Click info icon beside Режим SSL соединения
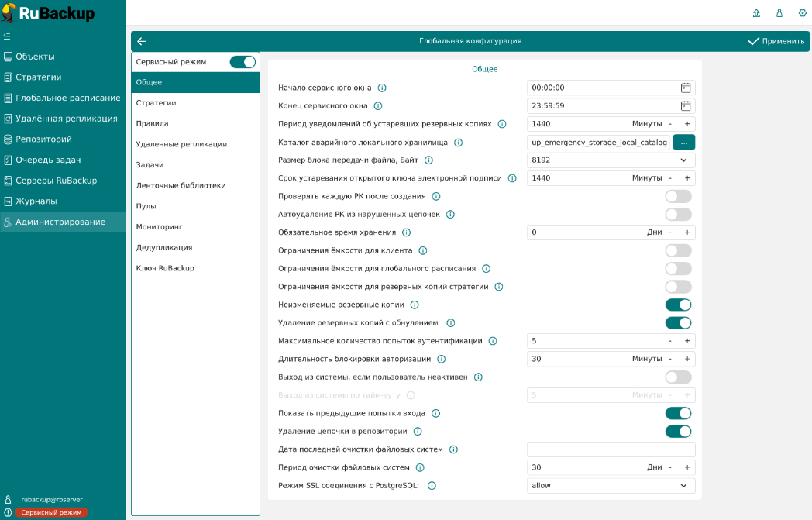Image resolution: width=812 pixels, height=520 pixels. [432, 486]
